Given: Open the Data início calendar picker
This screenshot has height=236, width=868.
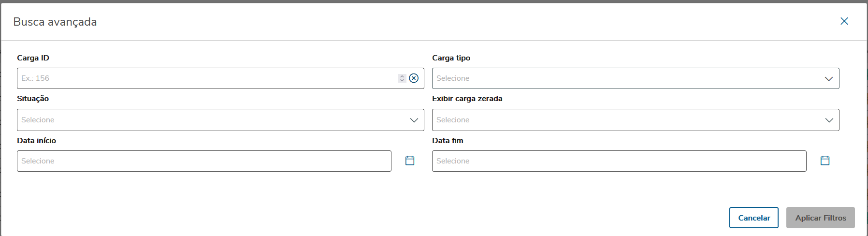Looking at the screenshot, I should click(x=410, y=161).
